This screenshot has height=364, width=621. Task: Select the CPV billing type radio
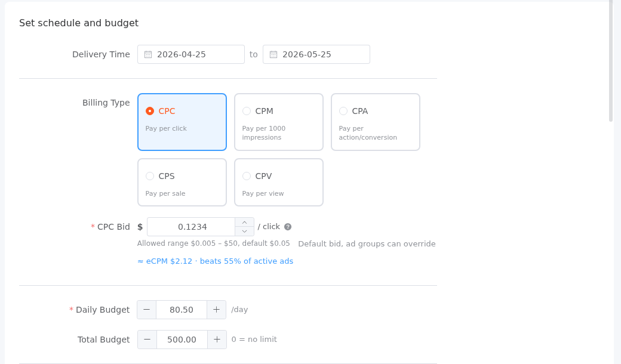click(247, 176)
